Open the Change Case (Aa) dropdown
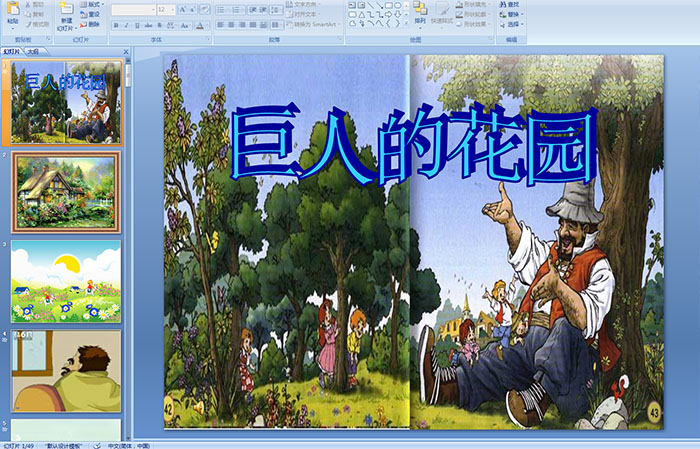Image resolution: width=700 pixels, height=449 pixels. tap(185, 25)
